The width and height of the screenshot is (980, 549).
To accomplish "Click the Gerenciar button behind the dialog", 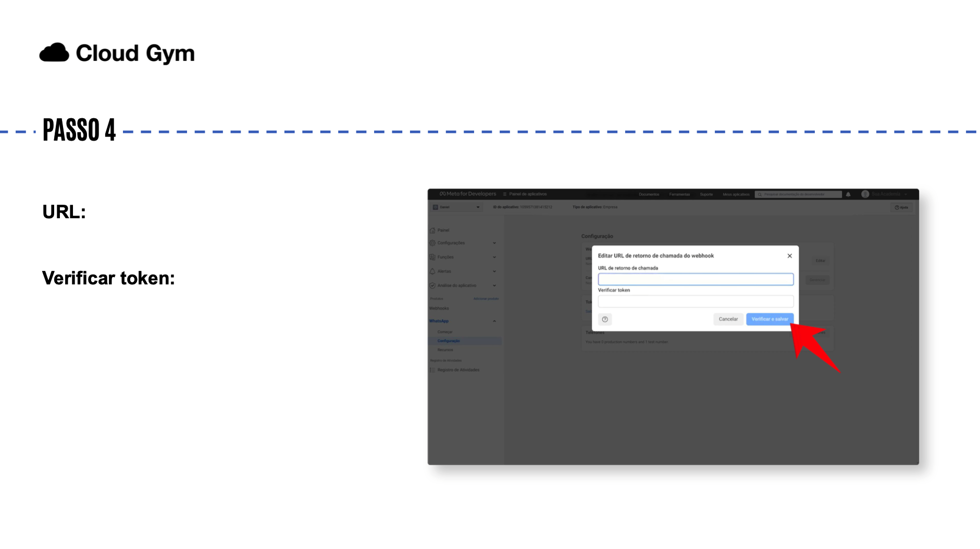I will (817, 280).
